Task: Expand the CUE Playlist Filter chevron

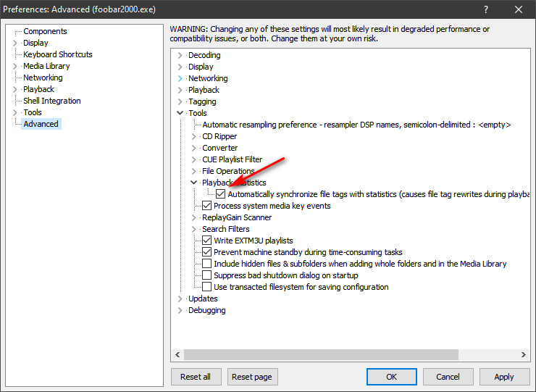Action: [194, 159]
